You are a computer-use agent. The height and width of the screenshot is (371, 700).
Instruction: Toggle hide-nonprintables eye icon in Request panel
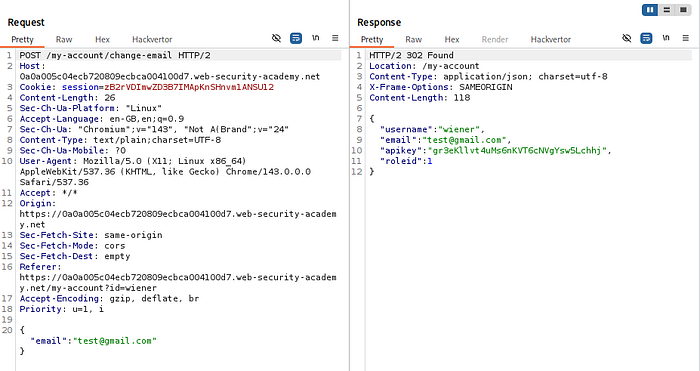[276, 38]
